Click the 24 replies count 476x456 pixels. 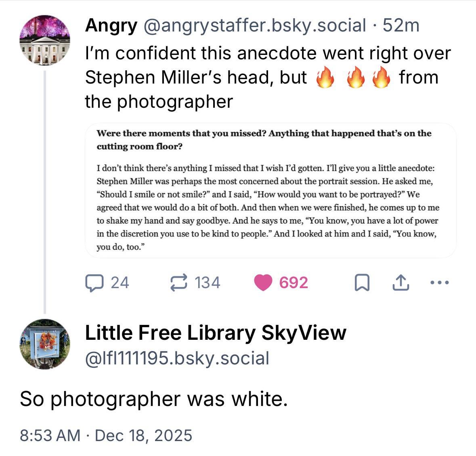[120, 282]
